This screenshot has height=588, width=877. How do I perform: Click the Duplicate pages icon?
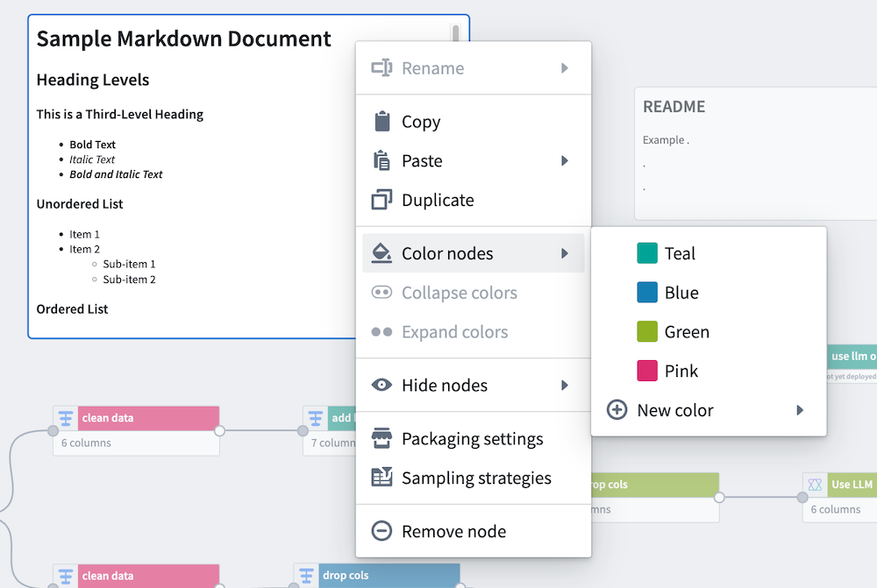(x=383, y=200)
